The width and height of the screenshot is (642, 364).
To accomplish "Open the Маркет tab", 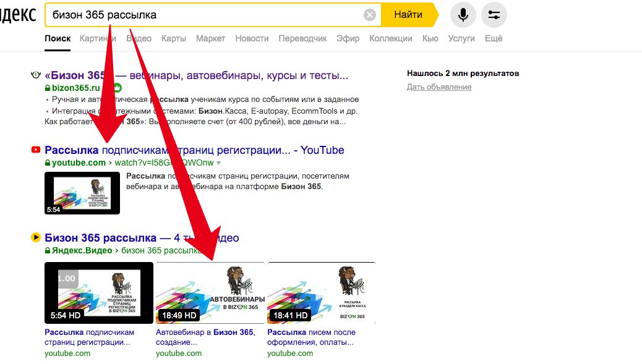I will click(x=210, y=38).
